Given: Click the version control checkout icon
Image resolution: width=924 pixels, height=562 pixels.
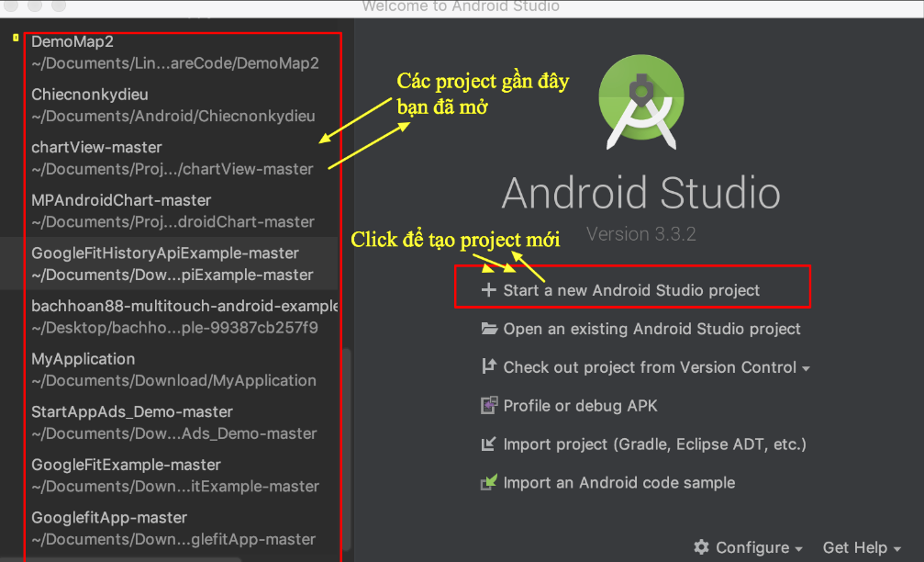Looking at the screenshot, I should [x=489, y=367].
